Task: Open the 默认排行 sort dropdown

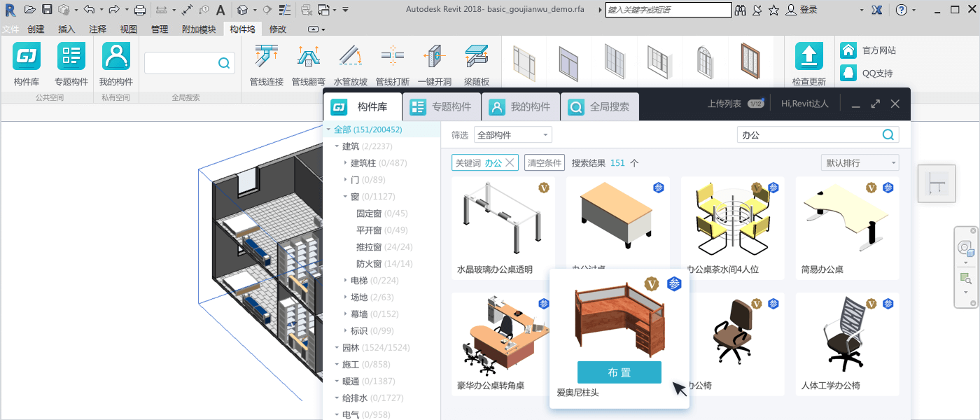Action: [860, 163]
